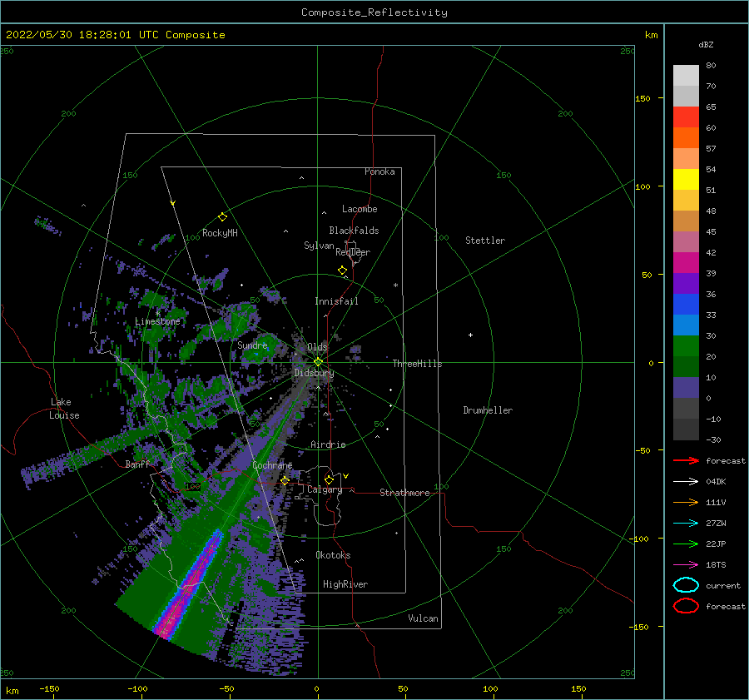
Task: Click the yellow diamond marker beside RockyMH
Action: (x=222, y=217)
